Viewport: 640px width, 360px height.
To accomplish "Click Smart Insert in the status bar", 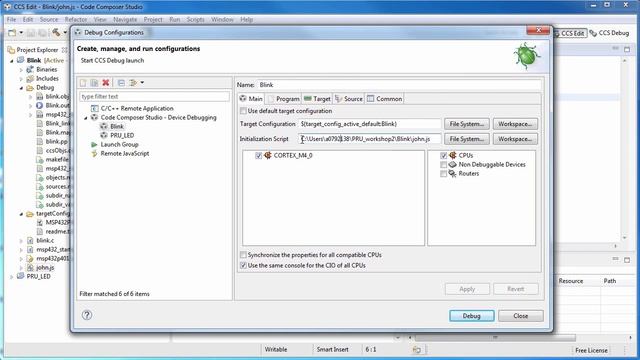I will pyautogui.click(x=332, y=349).
